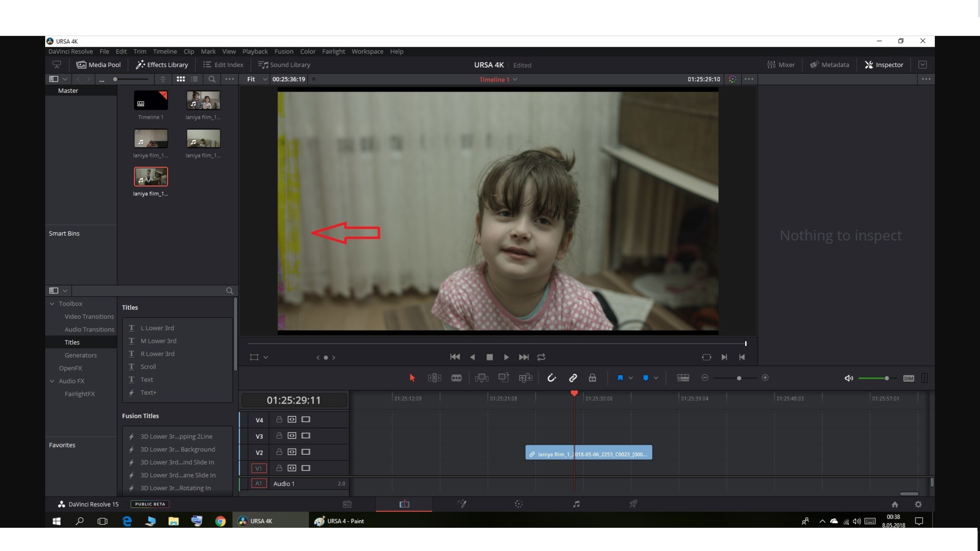Open the Effects Library panel
Screen dimensions: 980x551
162,65
